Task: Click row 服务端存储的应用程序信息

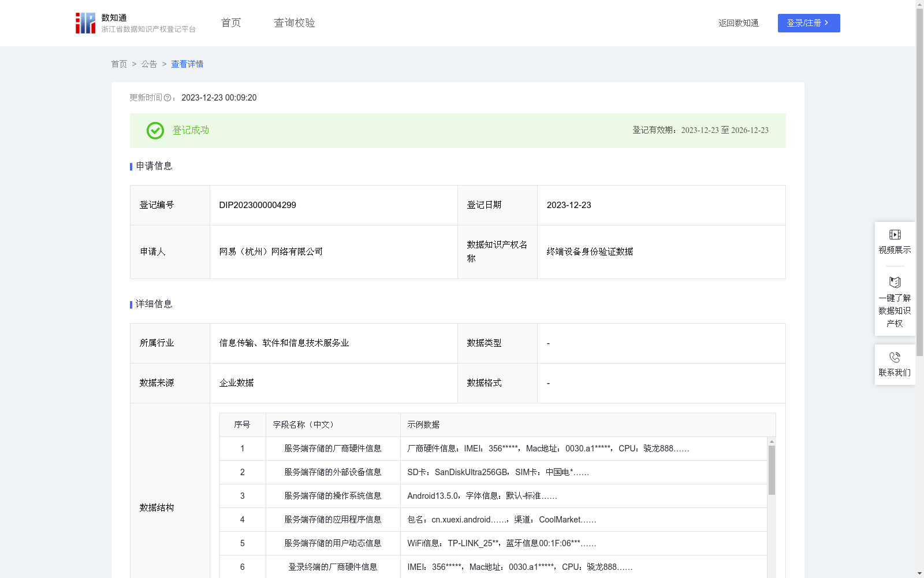Action: coord(493,520)
